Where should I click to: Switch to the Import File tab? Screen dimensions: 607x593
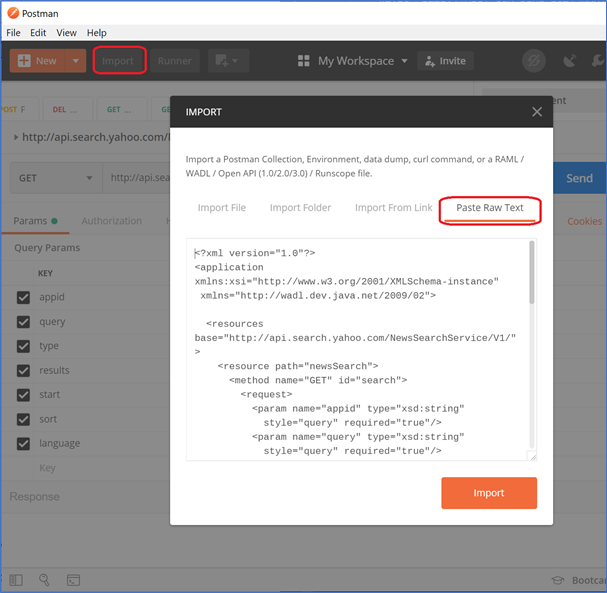click(221, 208)
